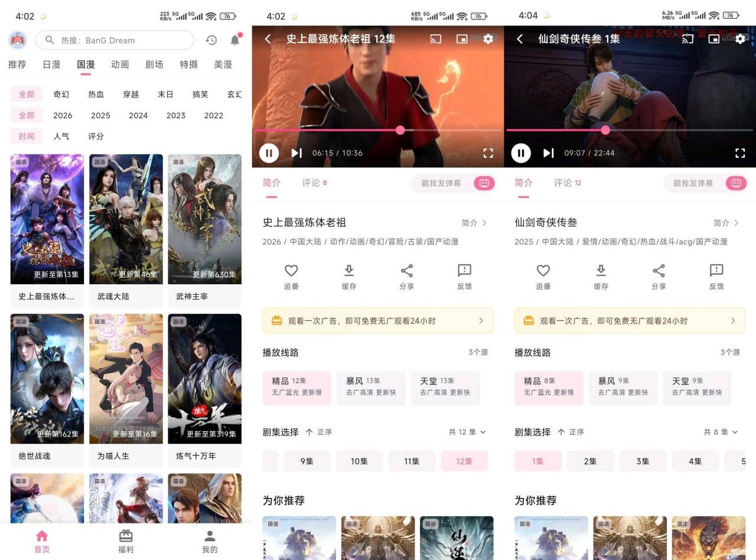
Task: Pause the 史上最强炼体老祖 video
Action: point(269,153)
